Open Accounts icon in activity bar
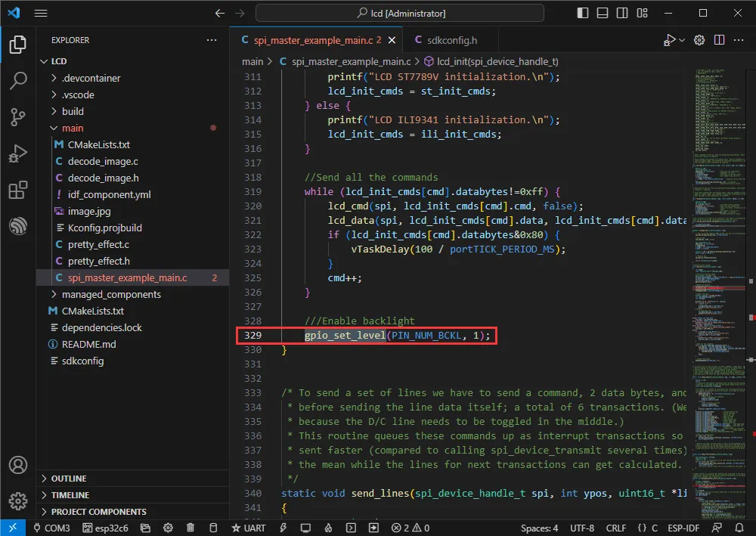This screenshot has height=536, width=756. pyautogui.click(x=18, y=465)
